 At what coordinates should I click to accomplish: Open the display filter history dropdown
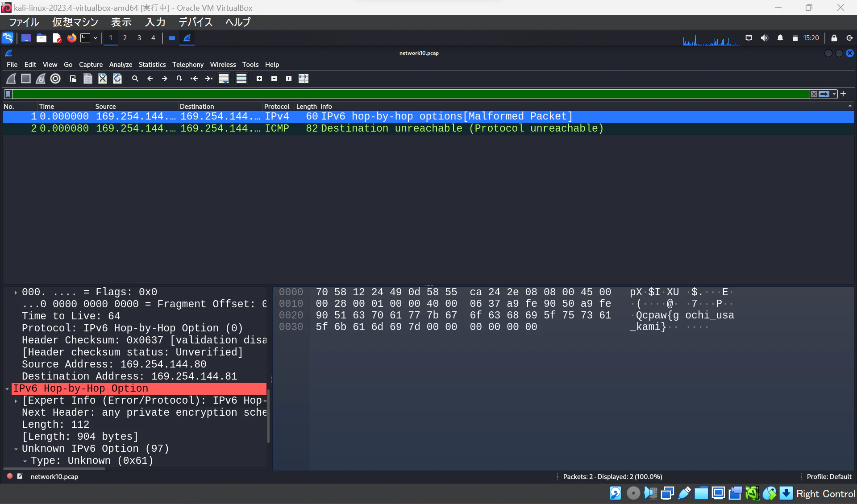tap(834, 94)
